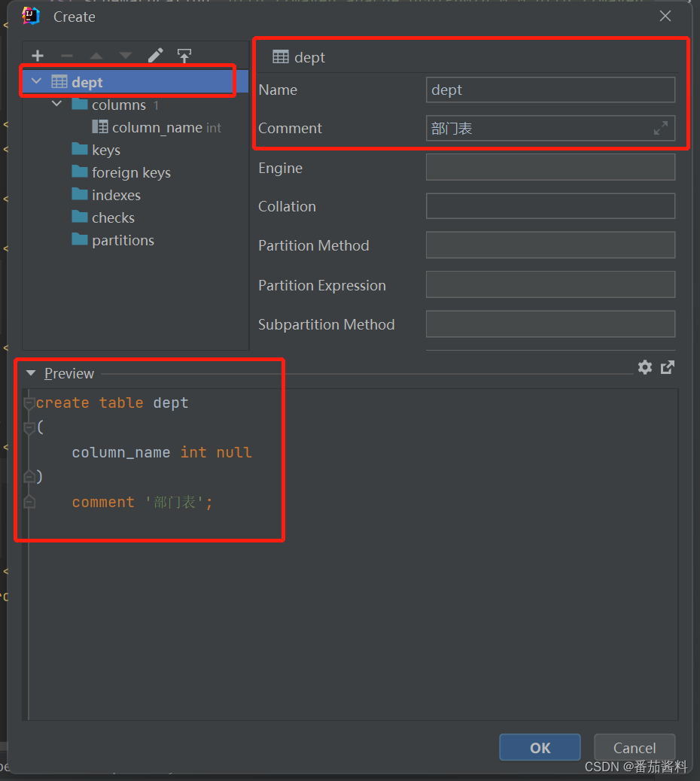The width and height of the screenshot is (700, 781).
Task: Click the Move to Top toolbar icon
Action: [x=184, y=55]
